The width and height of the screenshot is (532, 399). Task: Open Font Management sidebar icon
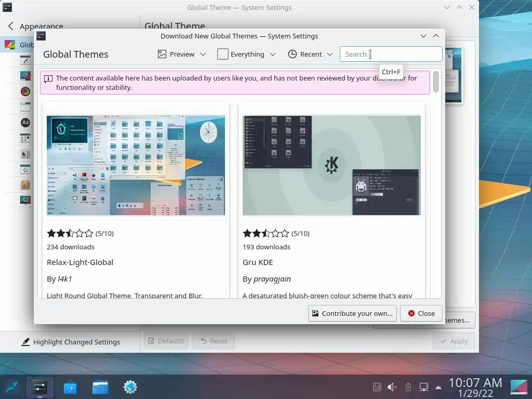click(x=25, y=185)
